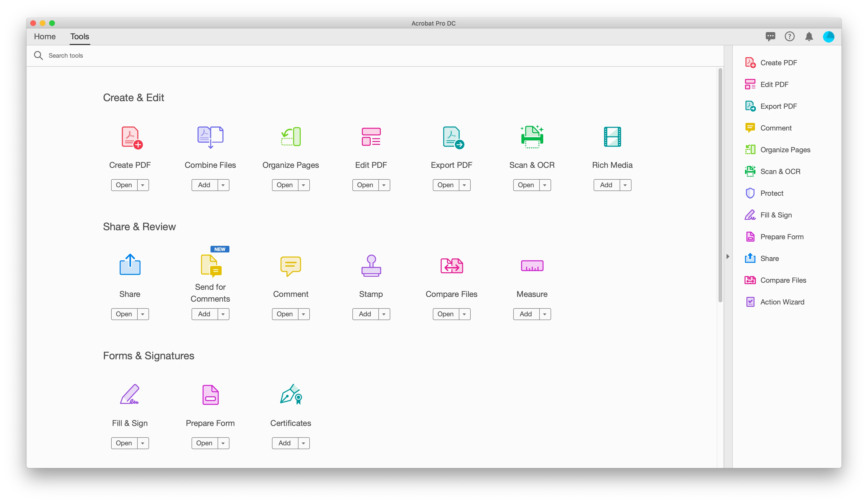Click the notifications bell icon
The width and height of the screenshot is (868, 503).
809,36
